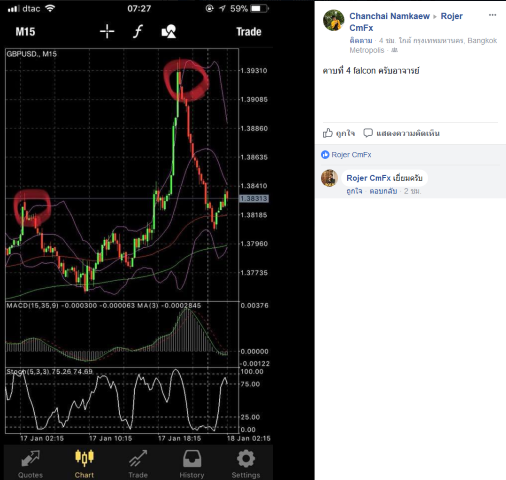
Task: Open the post options three-dot menu
Action: (x=492, y=15)
